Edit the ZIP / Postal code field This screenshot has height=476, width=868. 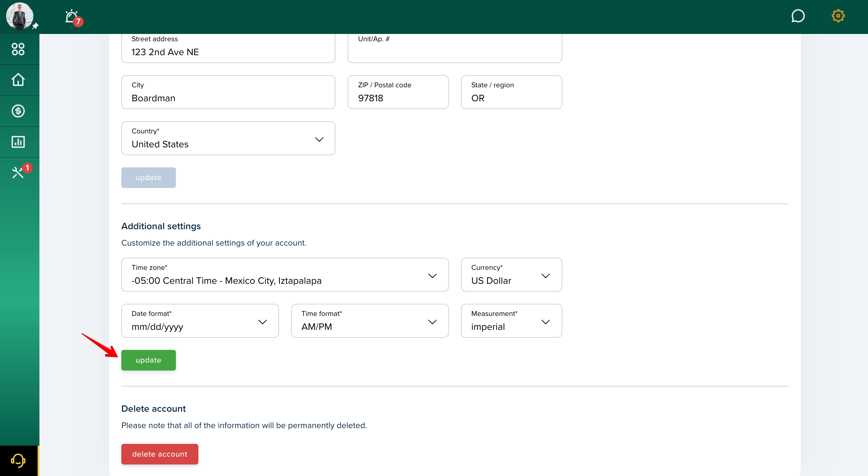tap(398, 92)
